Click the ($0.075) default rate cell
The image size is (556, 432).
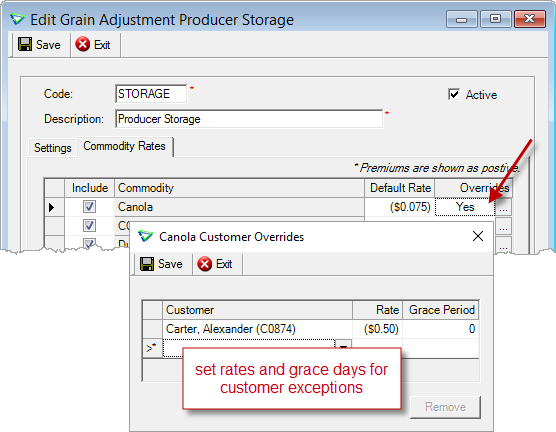click(x=400, y=207)
